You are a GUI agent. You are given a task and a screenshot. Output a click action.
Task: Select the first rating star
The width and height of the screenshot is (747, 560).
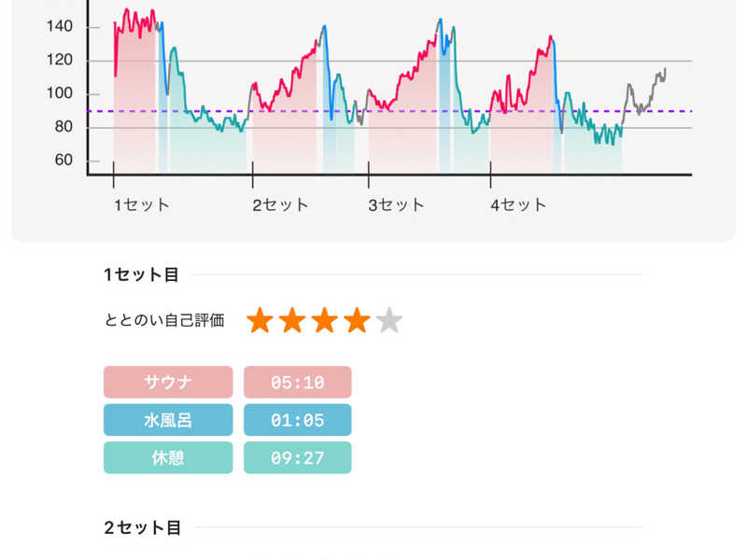coord(261,320)
